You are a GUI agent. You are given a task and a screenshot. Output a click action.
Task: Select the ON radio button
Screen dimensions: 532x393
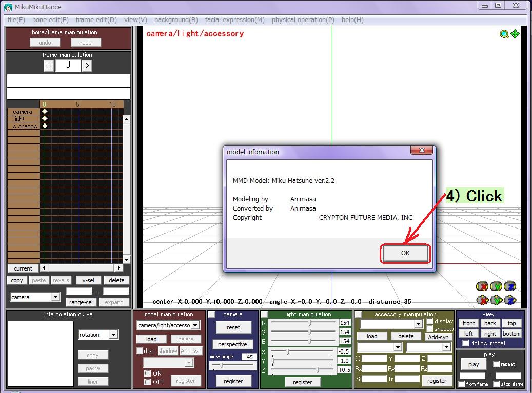pyautogui.click(x=147, y=373)
